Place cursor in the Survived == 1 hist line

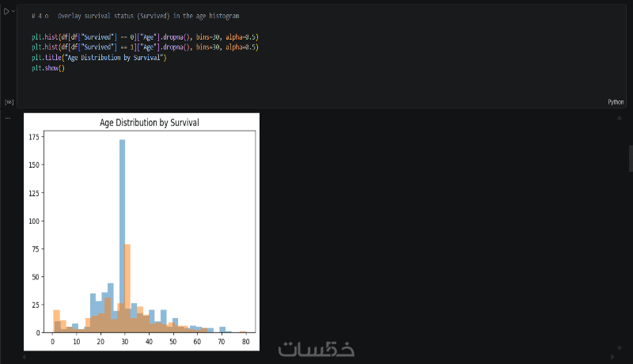pos(145,47)
